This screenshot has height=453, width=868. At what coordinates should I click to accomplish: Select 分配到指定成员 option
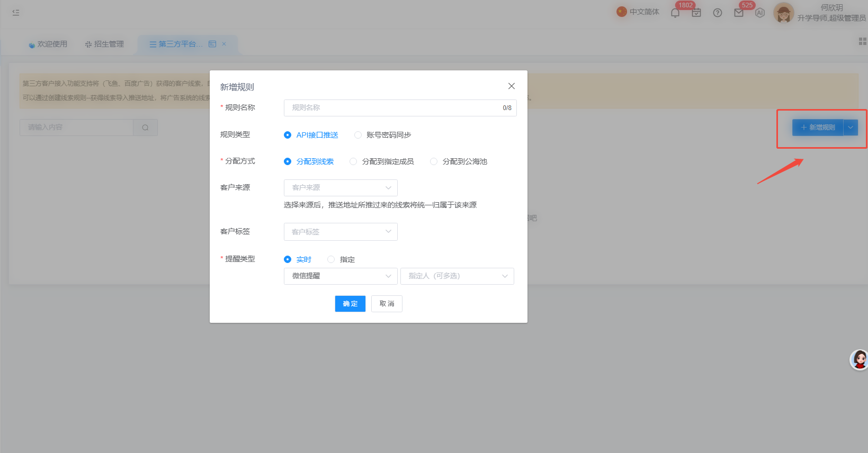coord(382,161)
